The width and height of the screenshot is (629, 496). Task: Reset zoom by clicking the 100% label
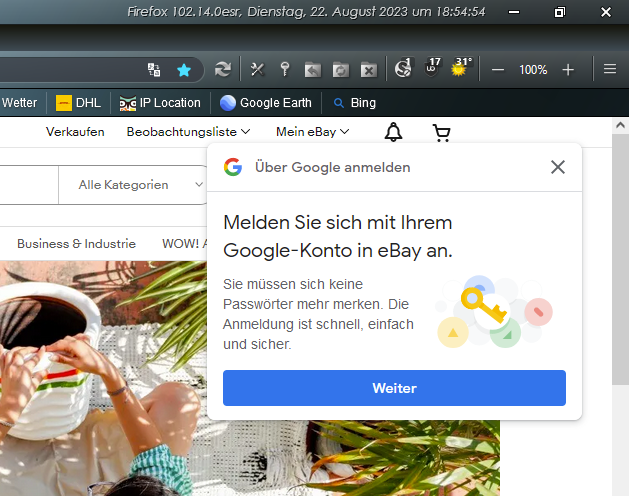(x=533, y=70)
